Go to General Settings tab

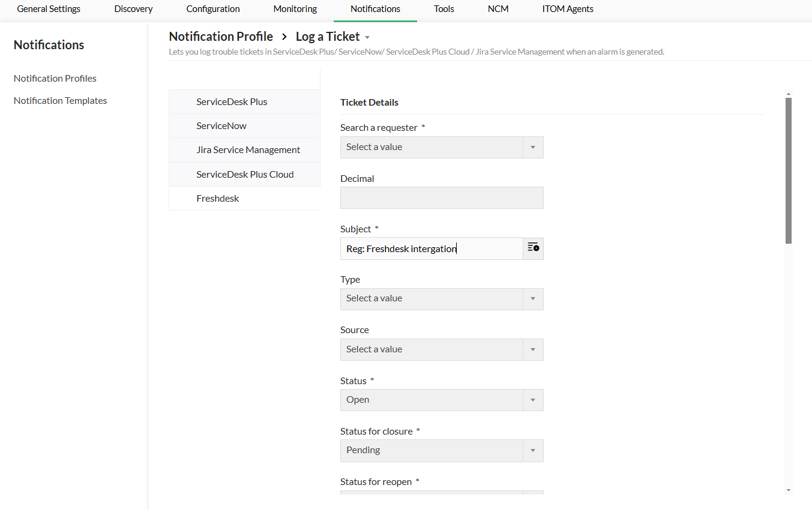[x=49, y=9]
